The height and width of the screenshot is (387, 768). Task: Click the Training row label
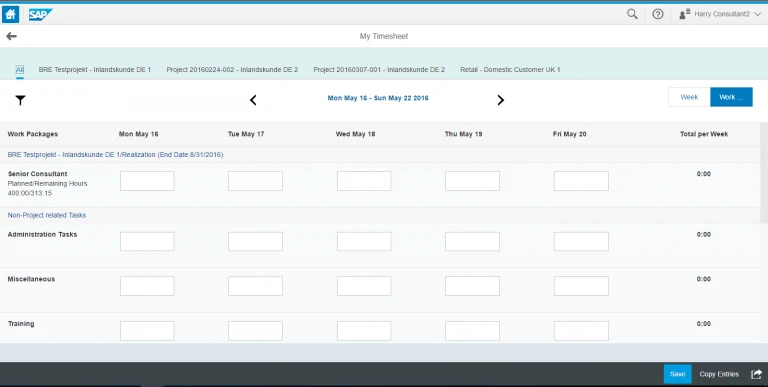point(21,324)
